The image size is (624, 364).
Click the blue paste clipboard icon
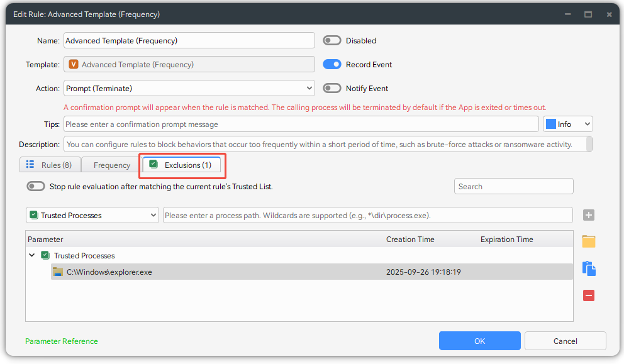589,268
